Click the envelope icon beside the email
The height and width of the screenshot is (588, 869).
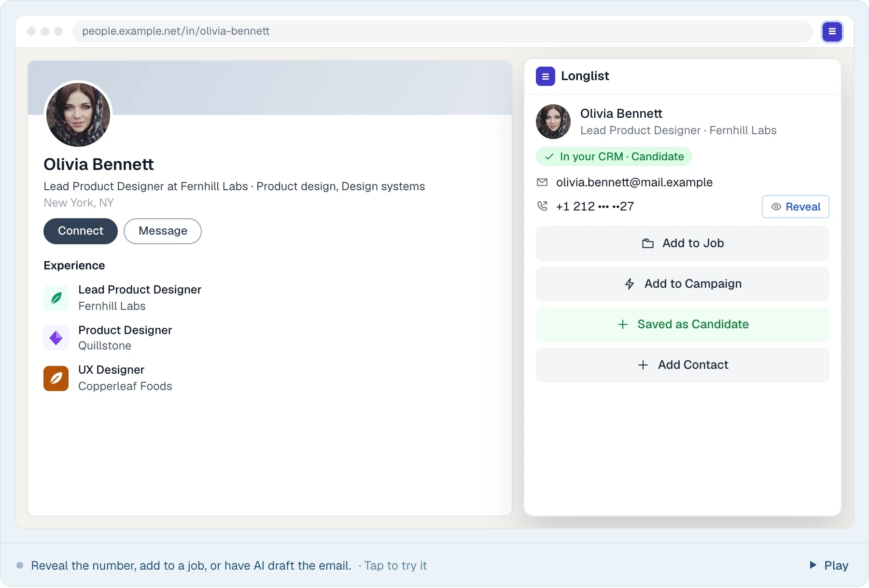tap(542, 182)
